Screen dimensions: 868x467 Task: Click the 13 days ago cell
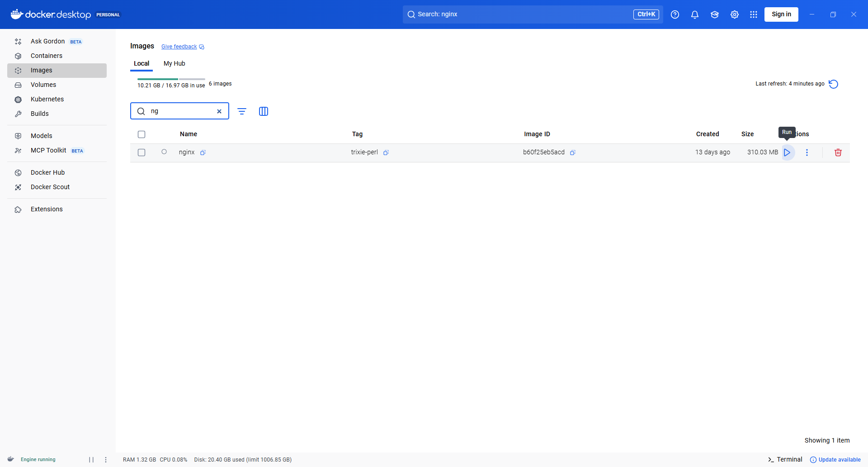coord(712,152)
